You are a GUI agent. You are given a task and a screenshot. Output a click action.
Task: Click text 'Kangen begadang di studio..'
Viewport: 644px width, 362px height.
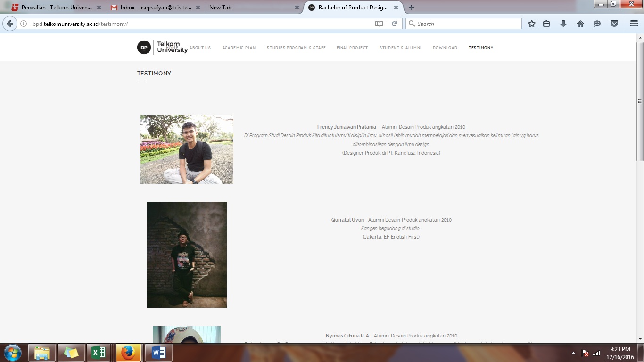pos(391,228)
